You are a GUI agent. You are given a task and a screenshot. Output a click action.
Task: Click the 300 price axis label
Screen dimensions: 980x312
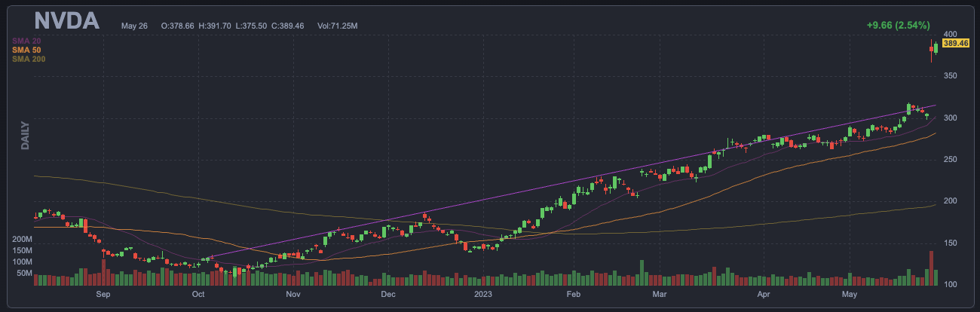pyautogui.click(x=949, y=118)
